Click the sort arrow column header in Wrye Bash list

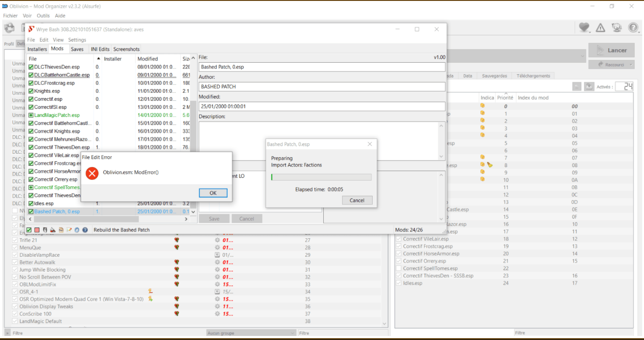pyautogui.click(x=99, y=59)
